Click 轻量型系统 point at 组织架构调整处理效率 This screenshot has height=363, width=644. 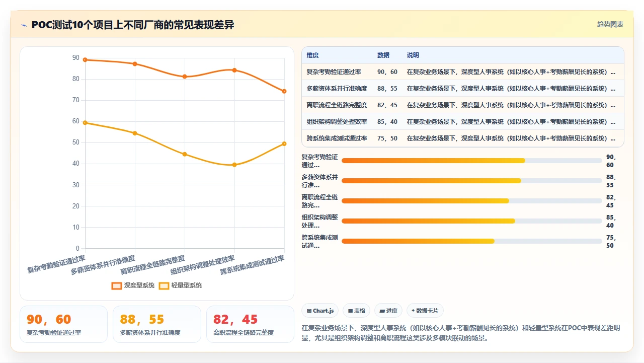(234, 165)
